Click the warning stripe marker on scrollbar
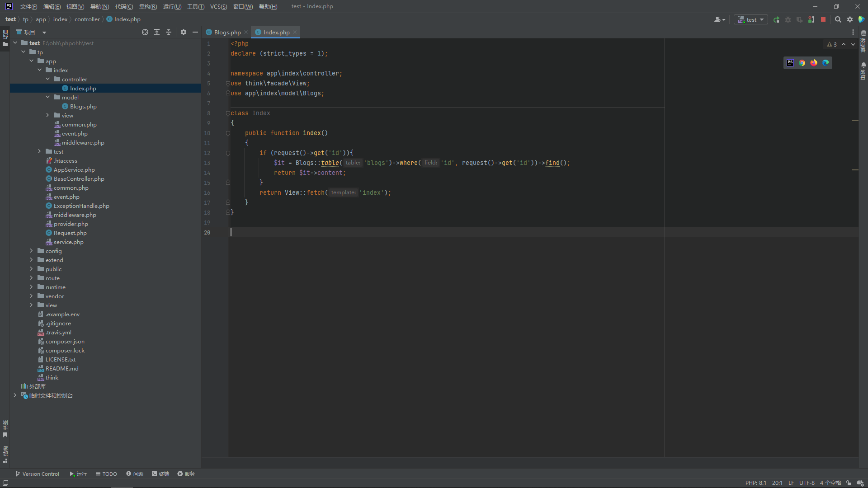This screenshot has width=868, height=488. [855, 120]
